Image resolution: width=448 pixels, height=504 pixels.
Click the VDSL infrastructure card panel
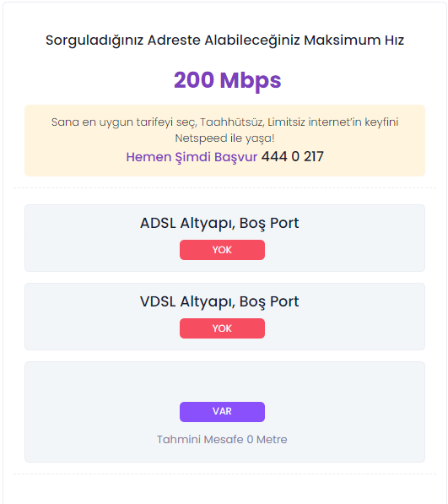coord(224,317)
